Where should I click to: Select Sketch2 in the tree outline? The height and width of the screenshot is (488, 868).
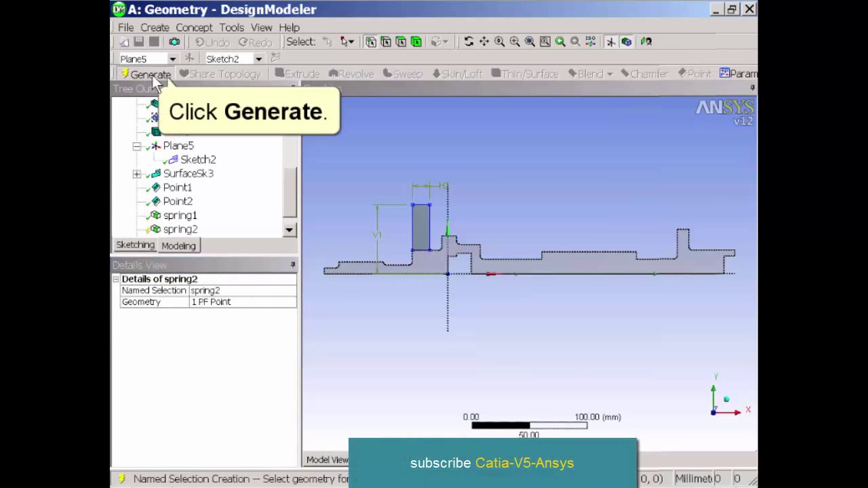point(198,160)
